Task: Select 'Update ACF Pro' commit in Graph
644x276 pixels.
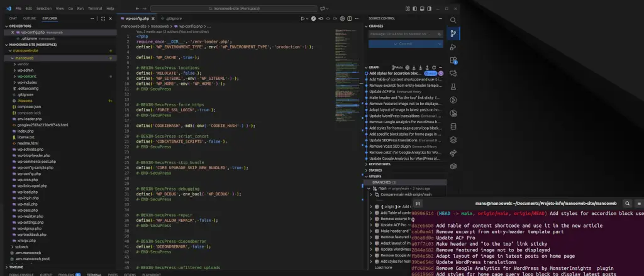Action: [382, 92]
